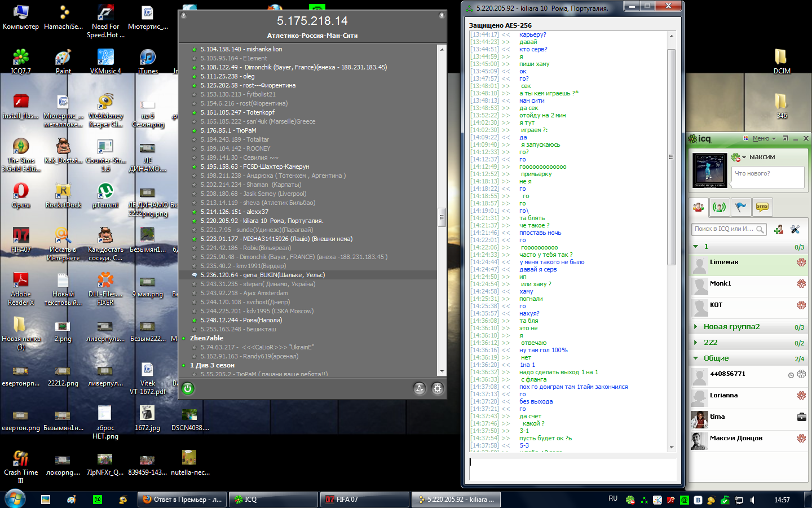The image size is (812, 508).
Task: Click the Windows Start button
Action: 15,499
